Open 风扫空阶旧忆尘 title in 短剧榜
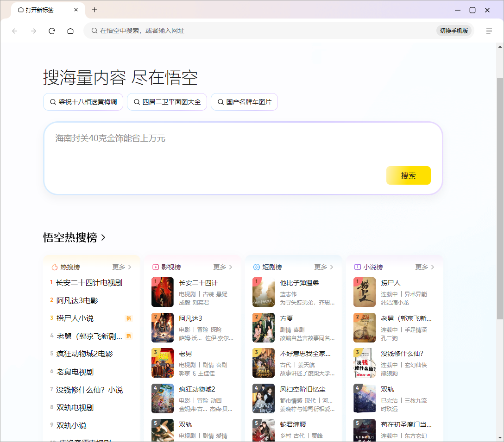This screenshot has height=442, width=504. pyautogui.click(x=303, y=389)
